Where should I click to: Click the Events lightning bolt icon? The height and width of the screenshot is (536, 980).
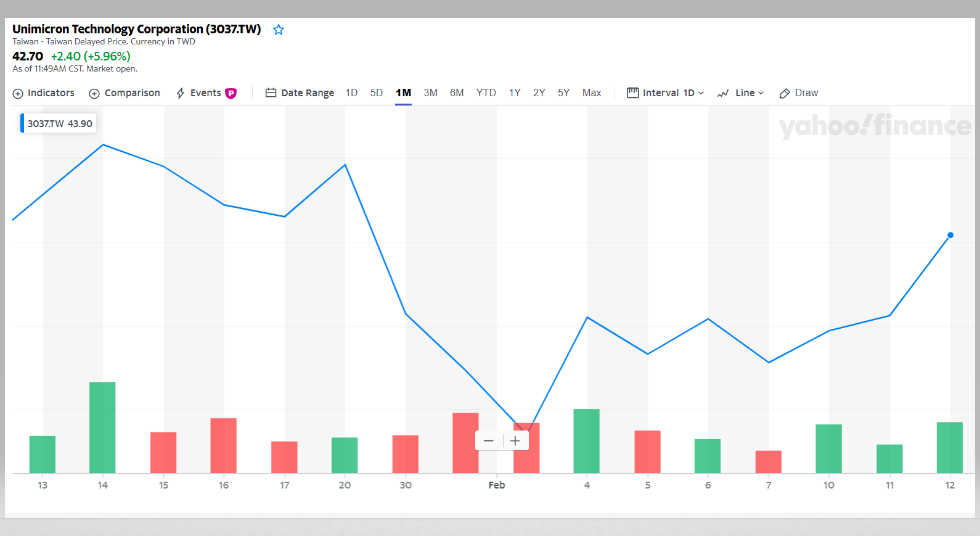[x=181, y=93]
